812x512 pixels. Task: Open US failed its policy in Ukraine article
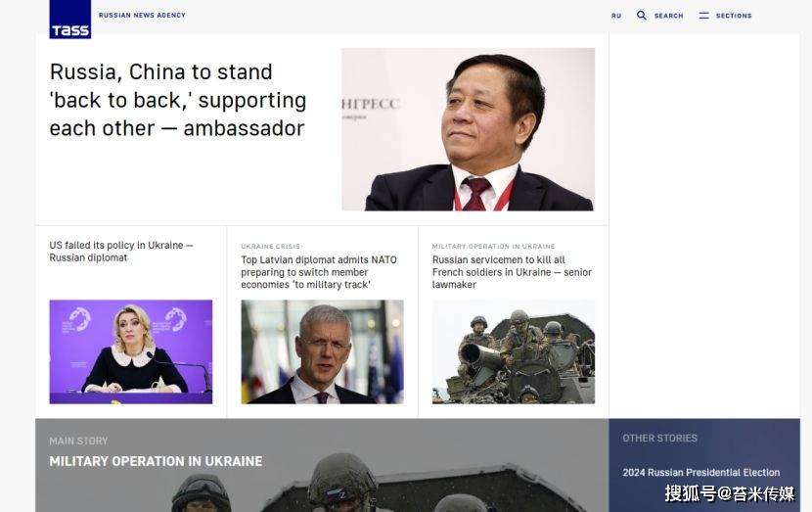[121, 252]
